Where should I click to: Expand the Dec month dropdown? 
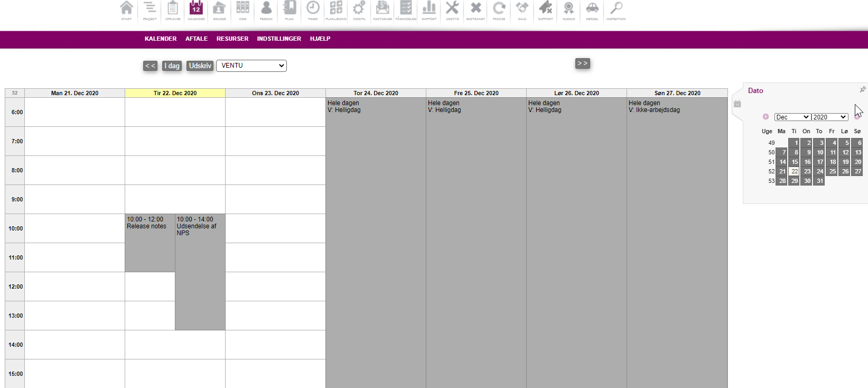click(792, 117)
